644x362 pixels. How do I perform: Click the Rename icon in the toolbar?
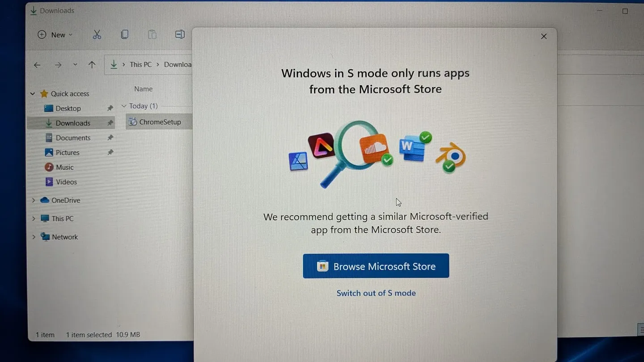(180, 34)
